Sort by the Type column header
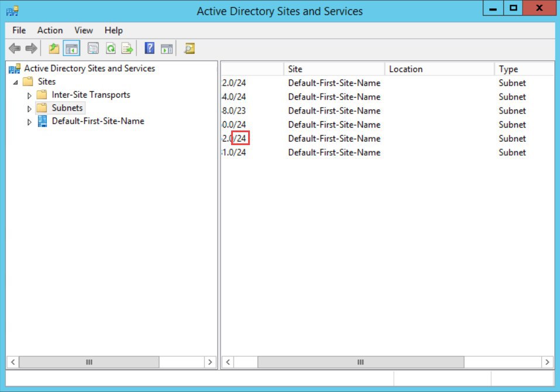The image size is (560, 392). [x=524, y=69]
